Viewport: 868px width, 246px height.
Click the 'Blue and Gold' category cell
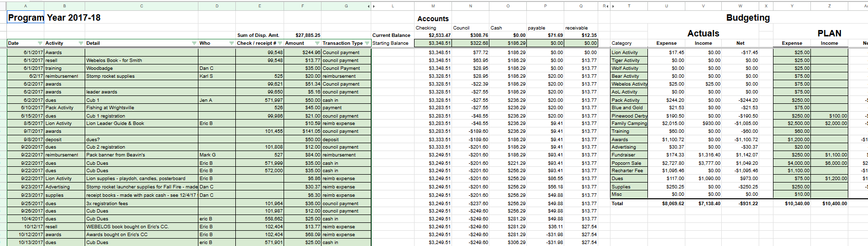[x=629, y=108]
